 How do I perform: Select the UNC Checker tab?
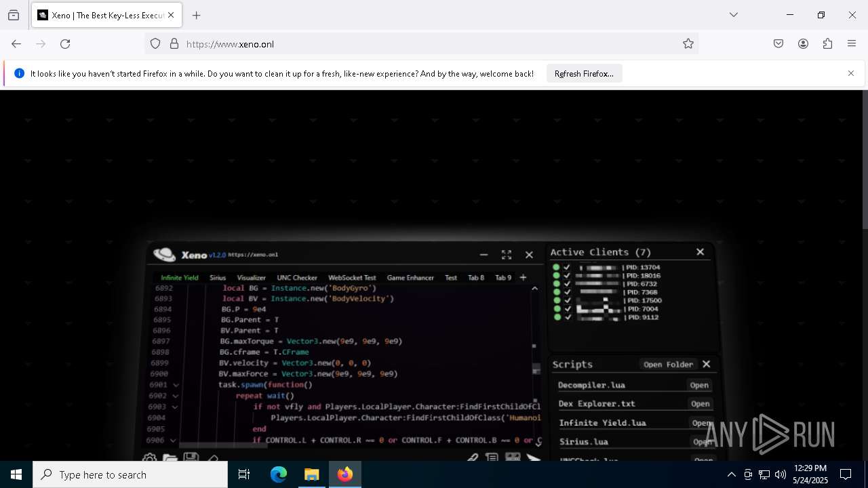tap(297, 278)
